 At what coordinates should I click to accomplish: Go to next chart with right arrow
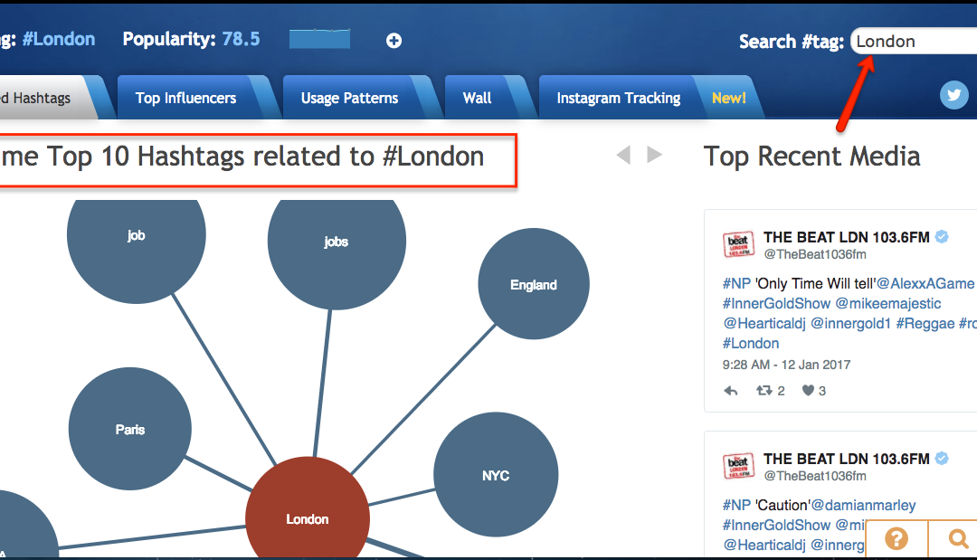tap(654, 155)
